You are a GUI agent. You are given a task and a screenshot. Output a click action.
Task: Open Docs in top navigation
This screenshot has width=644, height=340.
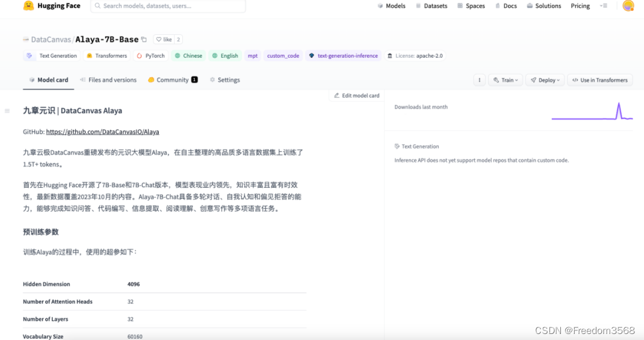coord(506,6)
